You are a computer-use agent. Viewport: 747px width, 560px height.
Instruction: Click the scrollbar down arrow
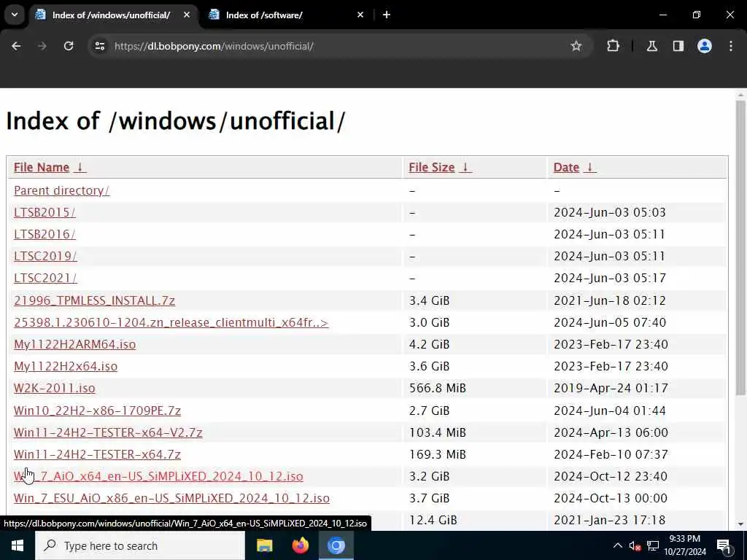point(740,524)
